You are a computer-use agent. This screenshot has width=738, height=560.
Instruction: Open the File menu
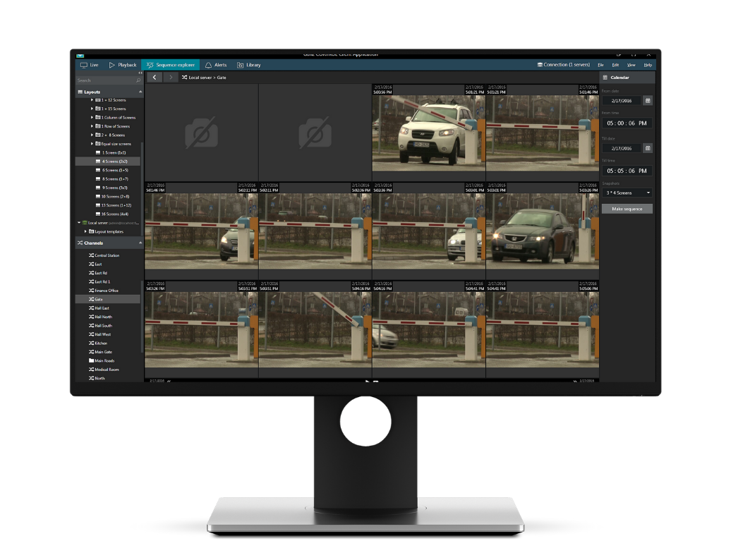point(600,64)
